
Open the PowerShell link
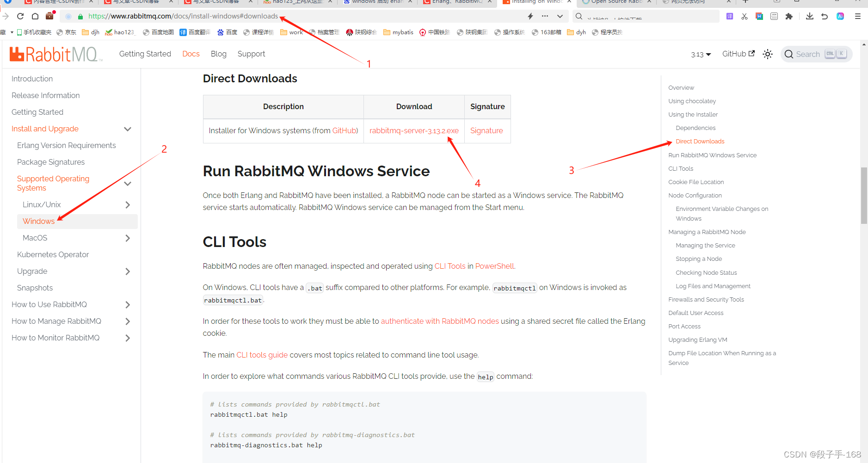pos(494,266)
